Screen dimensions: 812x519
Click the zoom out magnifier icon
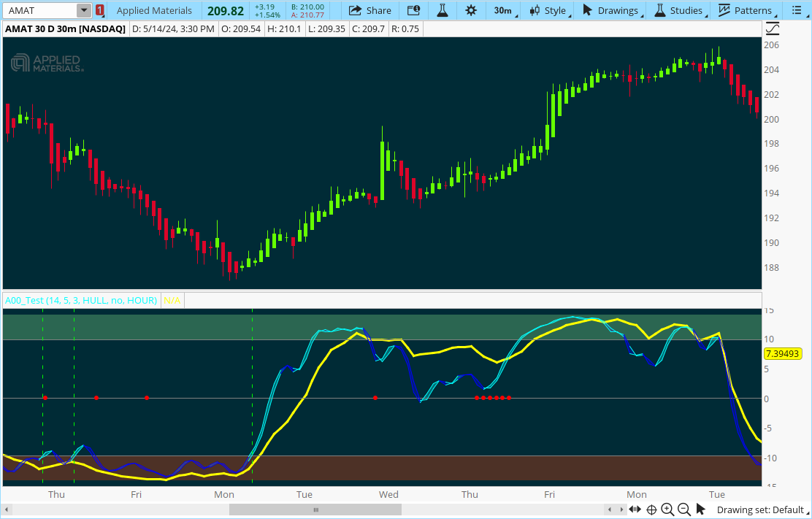[684, 510]
